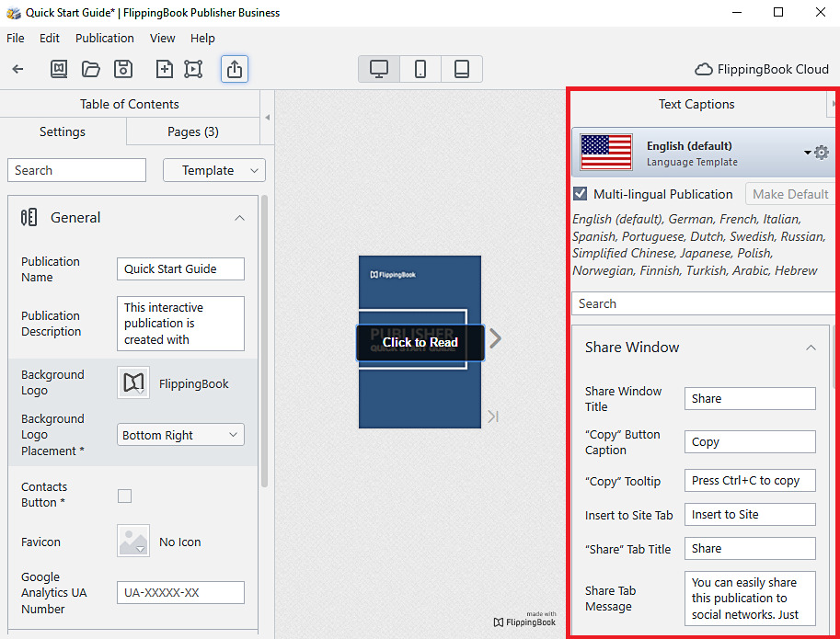The image size is (840, 639).
Task: Collapse the left panel arrow
Action: coord(268,117)
